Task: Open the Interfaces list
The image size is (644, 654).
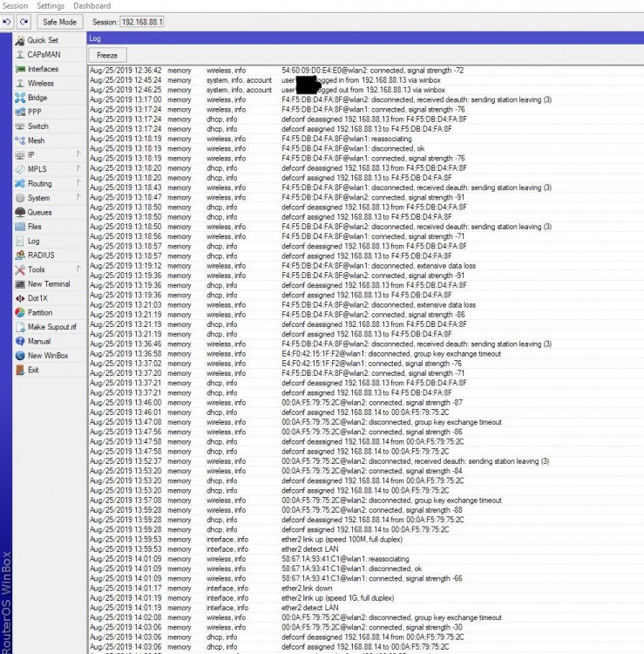Action: (x=43, y=69)
